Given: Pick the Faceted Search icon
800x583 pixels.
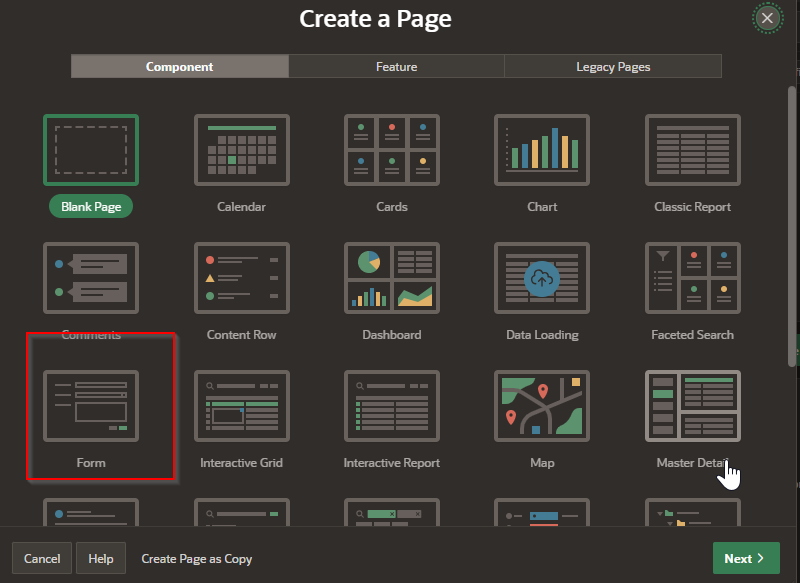Looking at the screenshot, I should pyautogui.click(x=693, y=278).
